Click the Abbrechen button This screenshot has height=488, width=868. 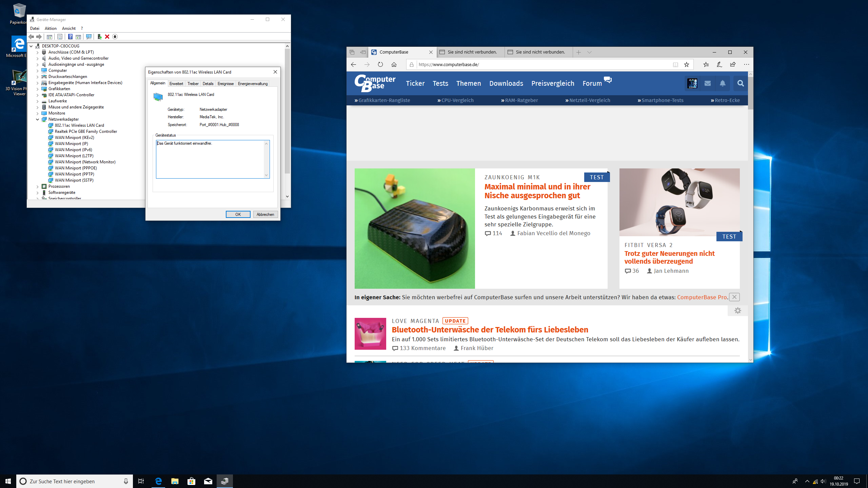click(x=265, y=215)
